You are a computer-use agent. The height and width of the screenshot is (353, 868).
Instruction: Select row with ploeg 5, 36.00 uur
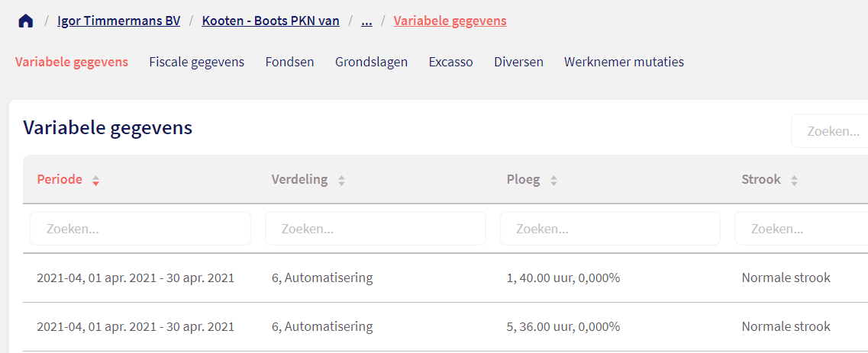coord(563,326)
